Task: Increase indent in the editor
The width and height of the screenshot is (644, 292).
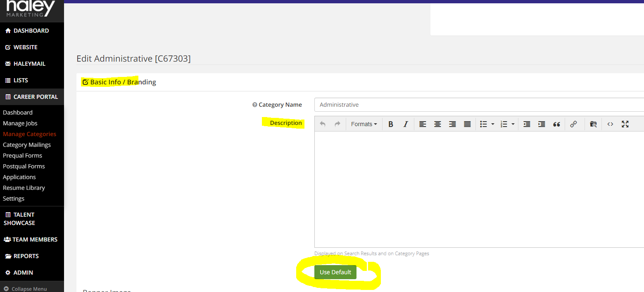Action: coord(542,124)
